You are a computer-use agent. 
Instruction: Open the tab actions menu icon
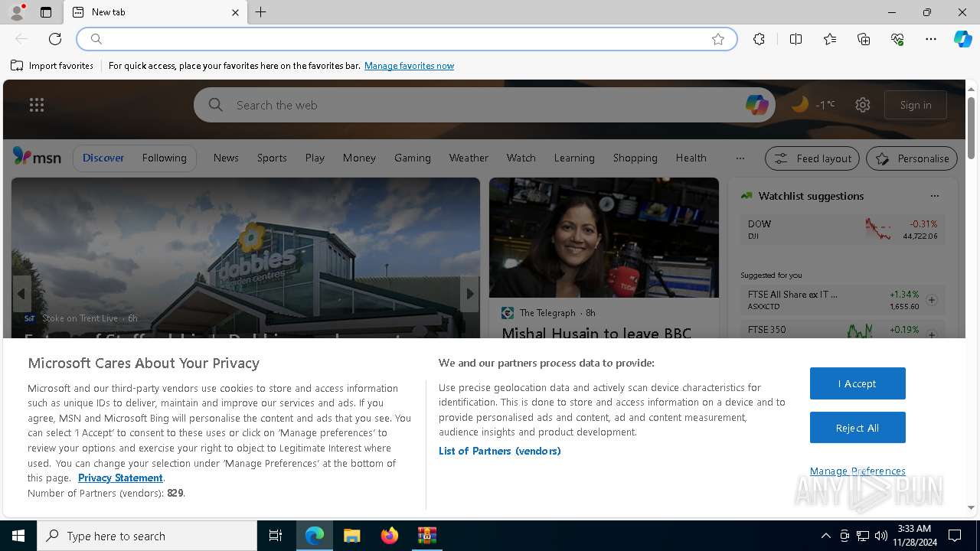[46, 12]
